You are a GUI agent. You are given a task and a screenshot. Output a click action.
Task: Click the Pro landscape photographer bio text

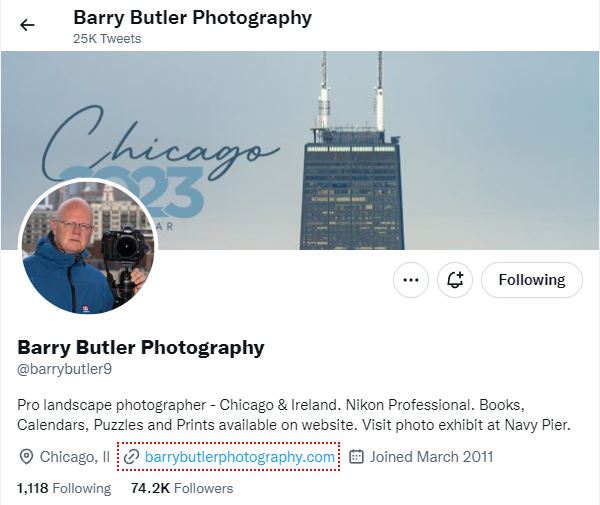pos(294,415)
